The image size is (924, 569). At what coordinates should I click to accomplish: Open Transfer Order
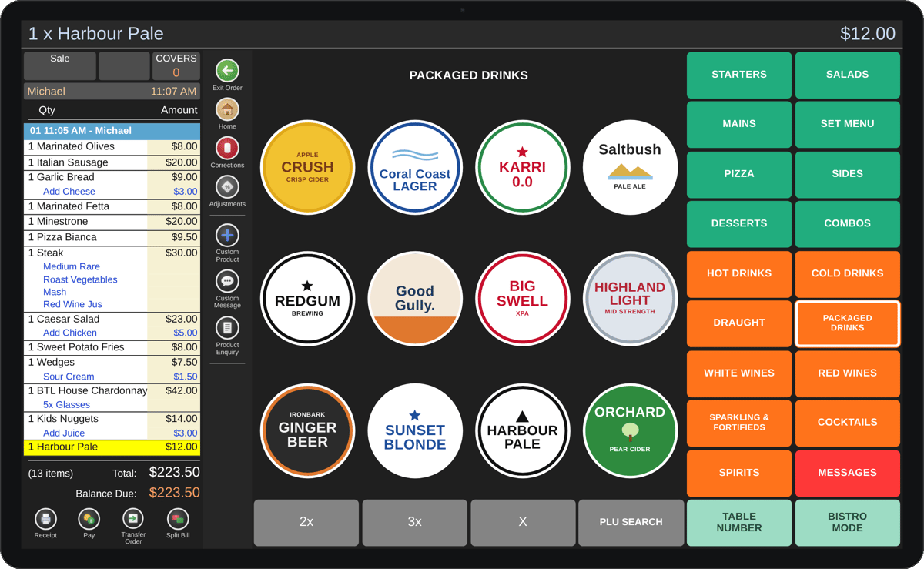click(133, 519)
